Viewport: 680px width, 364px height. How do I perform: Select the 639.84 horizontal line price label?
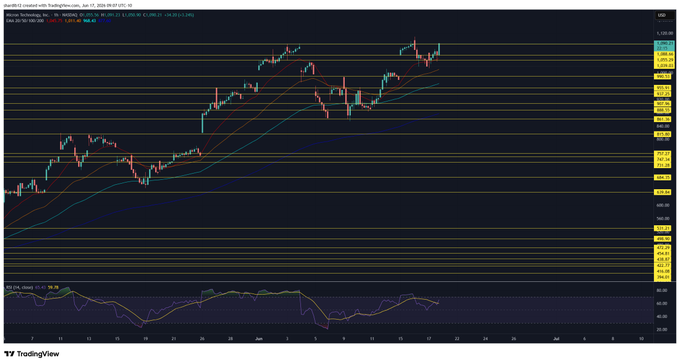click(663, 192)
